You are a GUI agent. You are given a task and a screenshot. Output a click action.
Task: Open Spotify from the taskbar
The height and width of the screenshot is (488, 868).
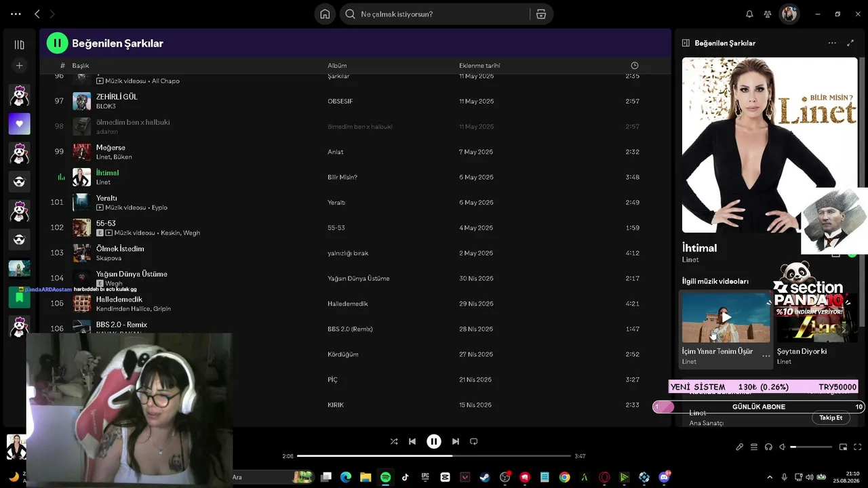tap(385, 477)
